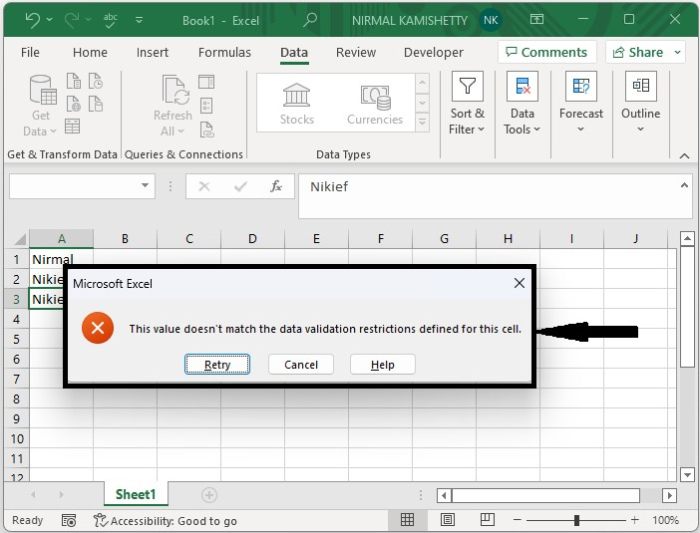
Task: Switch to Normal view icon
Action: pos(407,520)
